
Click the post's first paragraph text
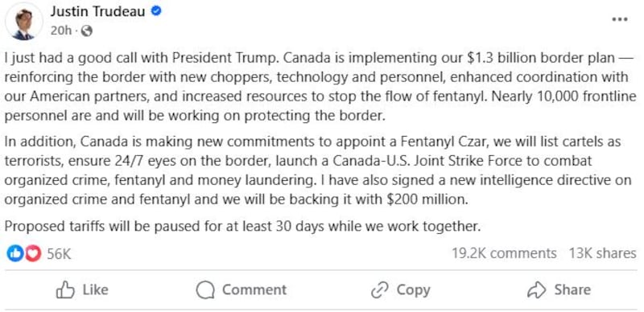tap(320, 87)
